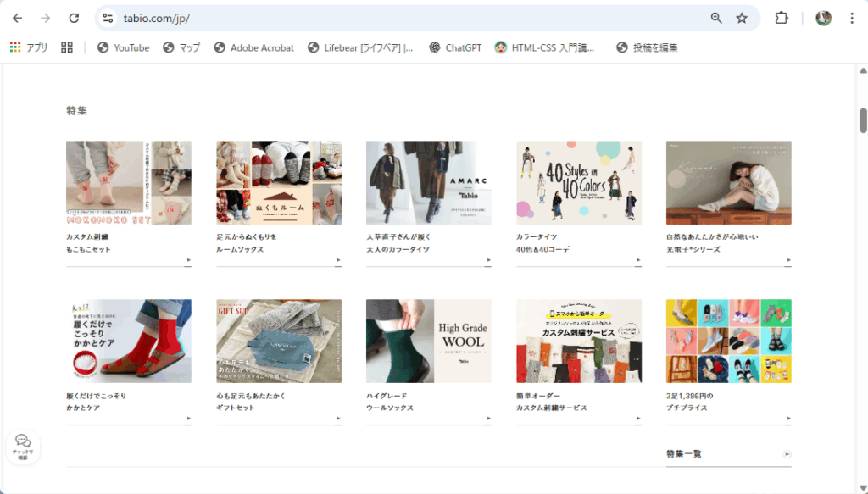Open the アプリ apps shortcut
The width and height of the screenshot is (868, 494).
[x=29, y=47]
